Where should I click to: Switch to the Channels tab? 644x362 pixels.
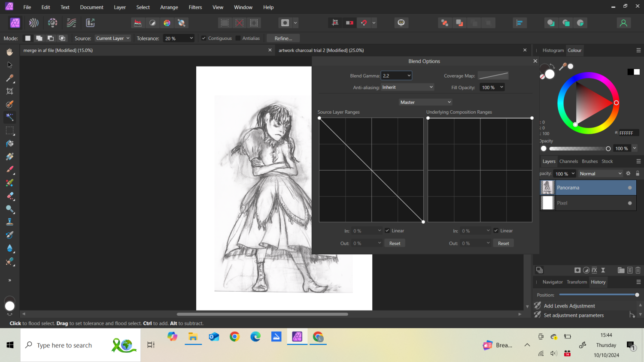point(568,161)
